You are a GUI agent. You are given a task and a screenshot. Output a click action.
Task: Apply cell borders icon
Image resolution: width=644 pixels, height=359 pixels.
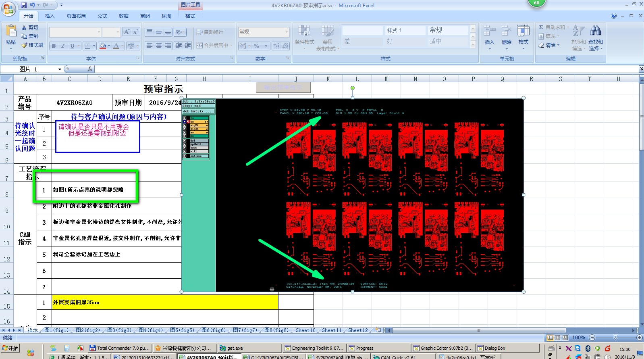coord(87,46)
